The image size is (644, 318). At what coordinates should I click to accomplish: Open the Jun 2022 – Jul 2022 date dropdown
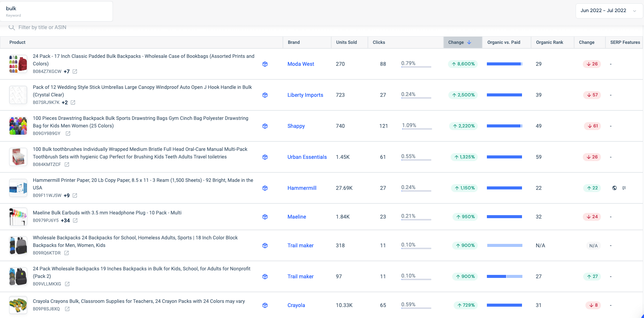coord(608,11)
